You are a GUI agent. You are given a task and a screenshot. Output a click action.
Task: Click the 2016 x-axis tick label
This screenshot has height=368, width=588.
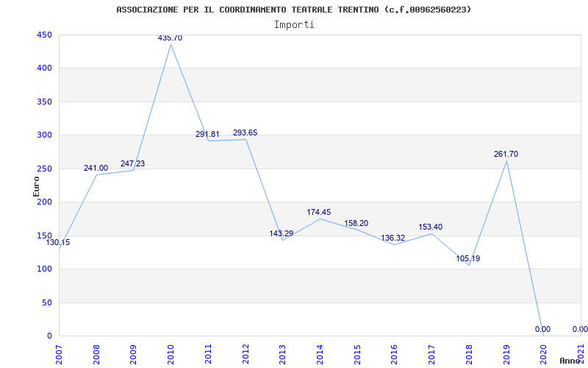[x=395, y=354]
